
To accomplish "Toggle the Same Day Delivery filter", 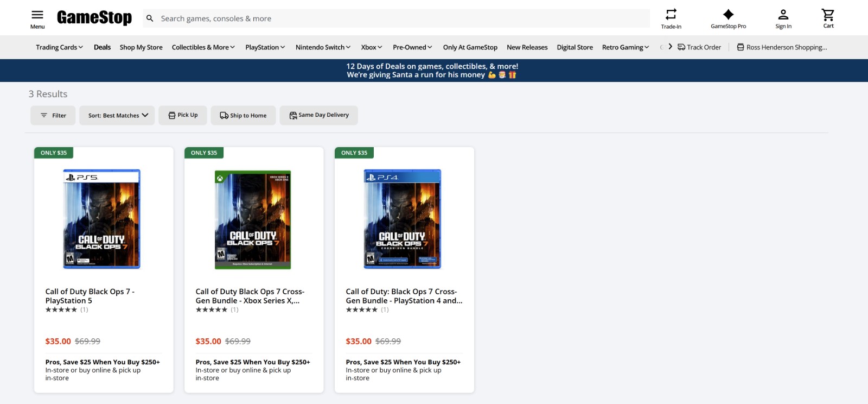I will 318,115.
